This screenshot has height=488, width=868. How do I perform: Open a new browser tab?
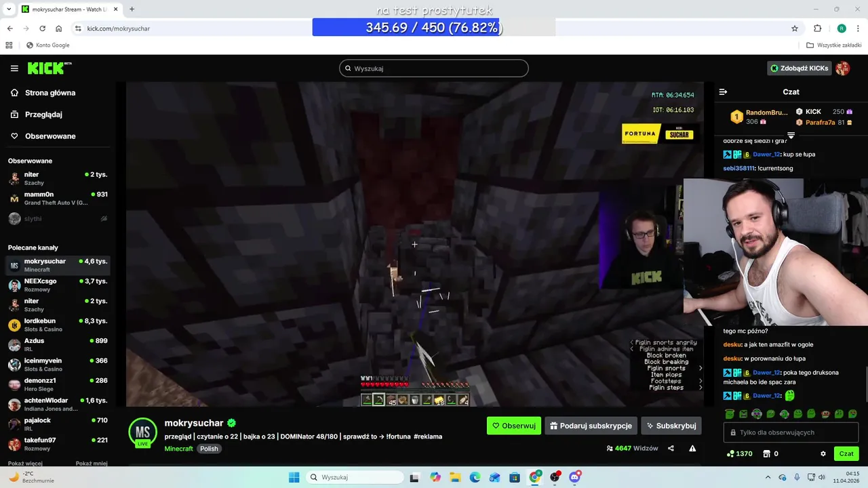pos(132,9)
